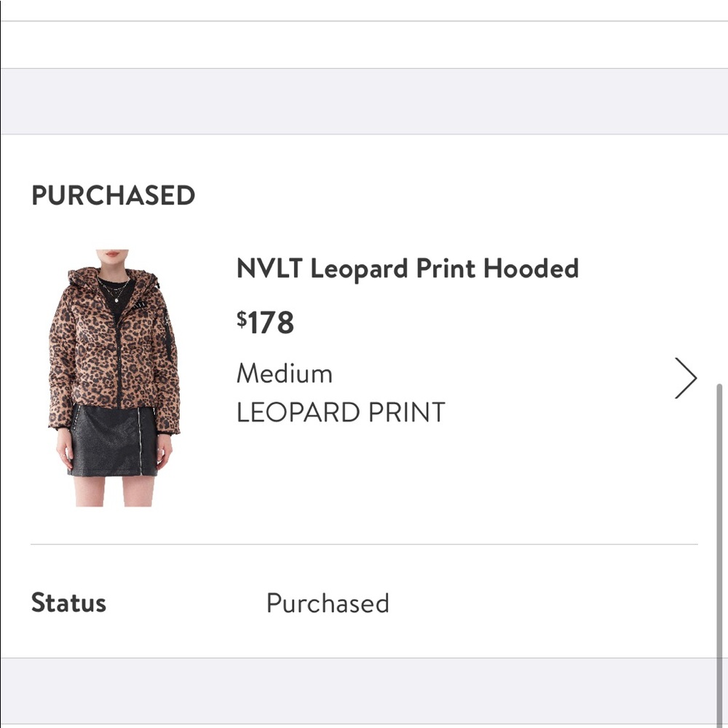Open the NVLT Leopard Print Hooded jacket details
The image size is (728, 728).
point(406,269)
